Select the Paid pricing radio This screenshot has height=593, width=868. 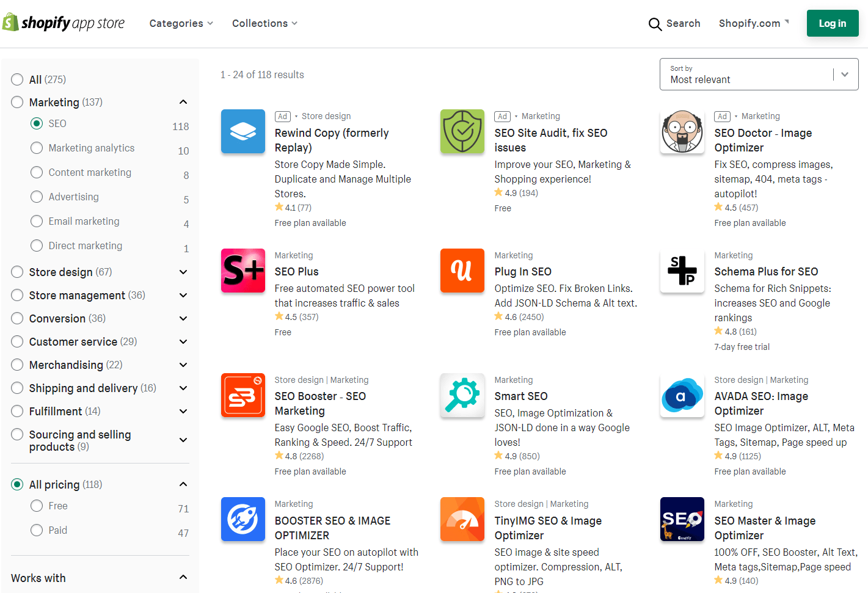point(37,530)
